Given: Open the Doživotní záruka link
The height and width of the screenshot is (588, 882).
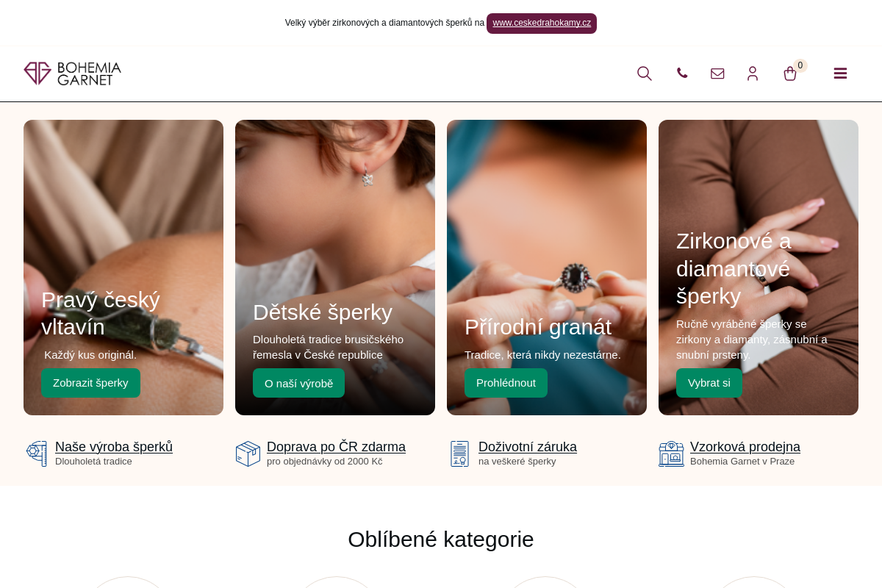Looking at the screenshot, I should (528, 447).
